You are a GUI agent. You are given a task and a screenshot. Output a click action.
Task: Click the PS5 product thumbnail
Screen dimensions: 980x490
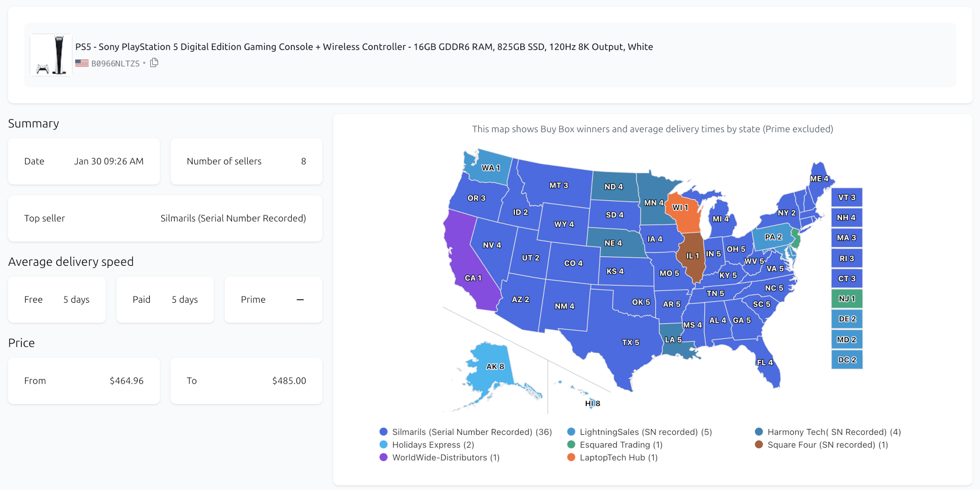[x=51, y=55]
